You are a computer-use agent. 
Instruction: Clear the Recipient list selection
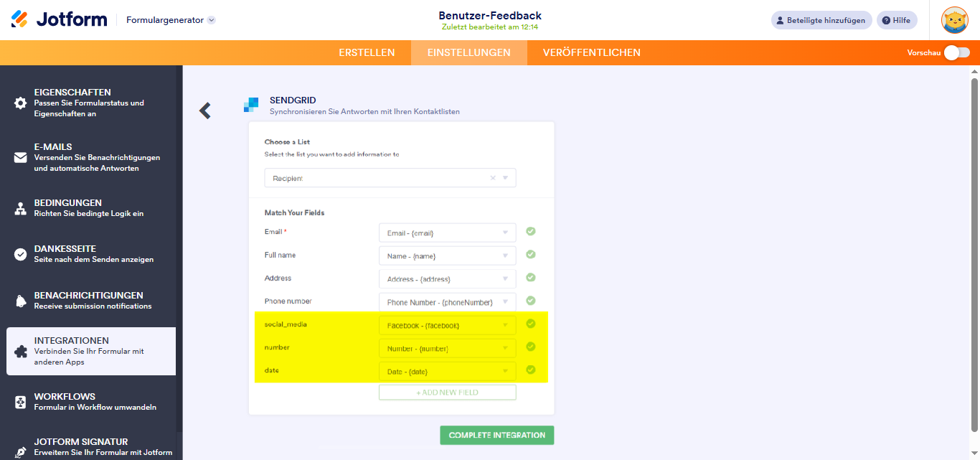(x=493, y=178)
